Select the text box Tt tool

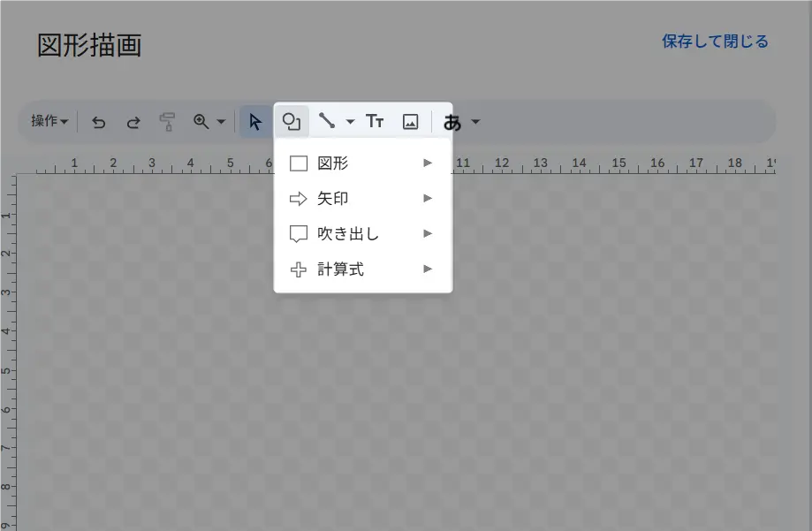pos(375,121)
